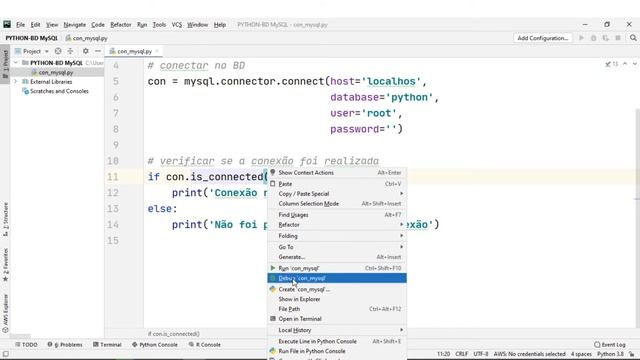The image size is (640, 360).
Task: Open the Edit menu
Action: 36,25
